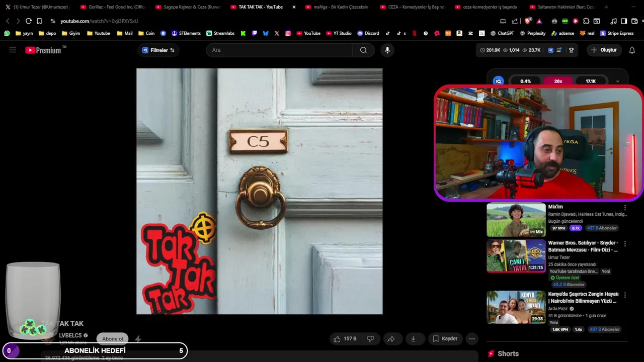Share the video via arrow icon
Screen dimensions: 644x362
[x=391, y=339]
